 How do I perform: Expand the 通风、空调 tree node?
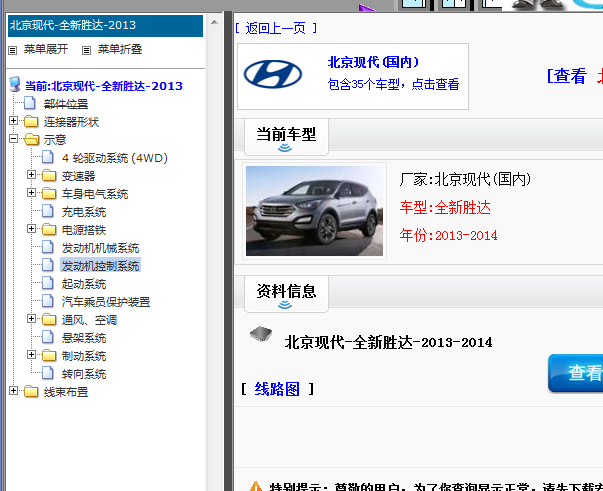32,319
